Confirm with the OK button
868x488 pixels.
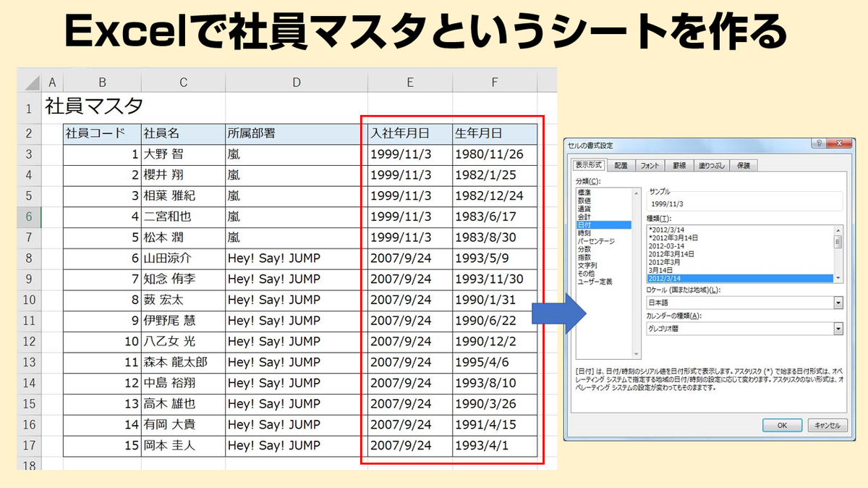782,426
